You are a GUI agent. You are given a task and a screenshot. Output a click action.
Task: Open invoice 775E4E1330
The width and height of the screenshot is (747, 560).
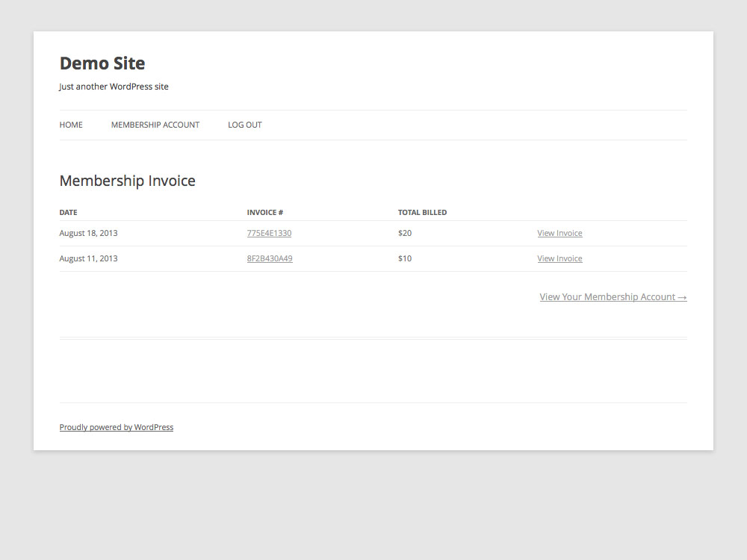(269, 233)
